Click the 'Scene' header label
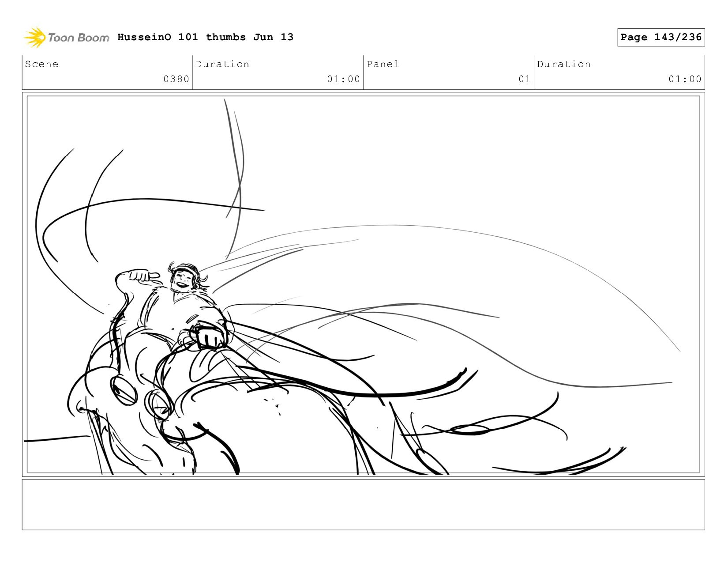 point(41,64)
